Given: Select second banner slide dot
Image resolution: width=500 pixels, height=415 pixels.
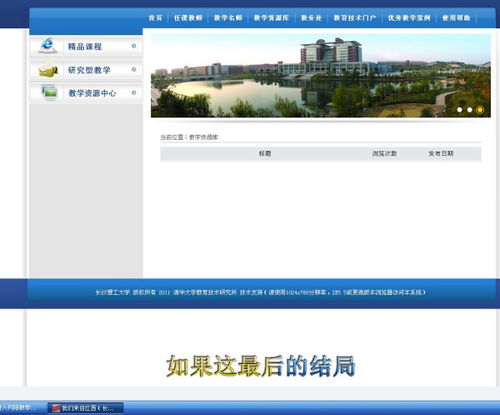Looking at the screenshot, I should pyautogui.click(x=470, y=109).
